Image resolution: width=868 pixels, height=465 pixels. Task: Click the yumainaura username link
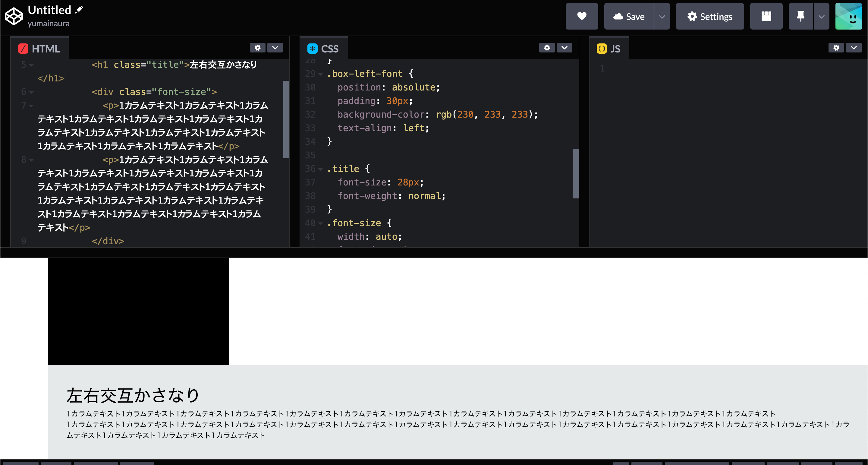pos(49,24)
